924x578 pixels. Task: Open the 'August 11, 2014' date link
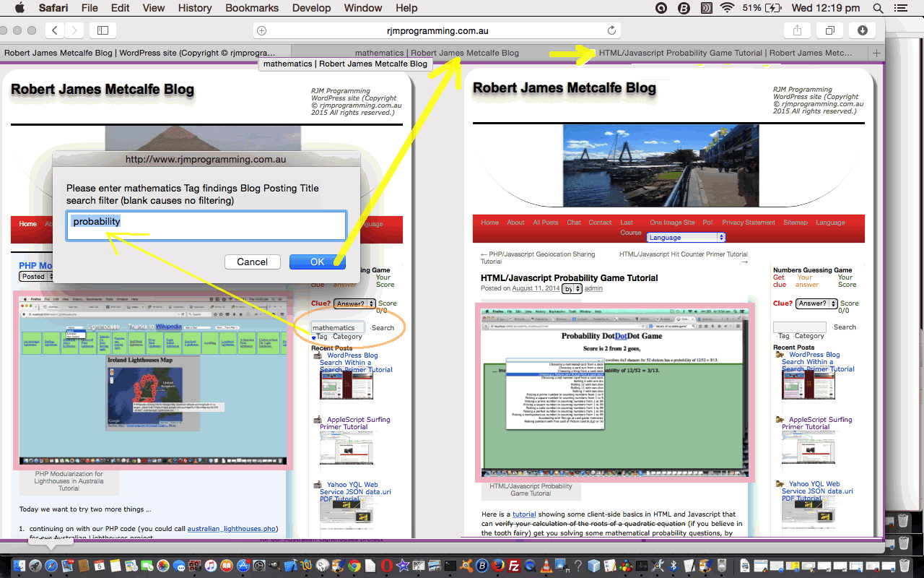coord(536,288)
